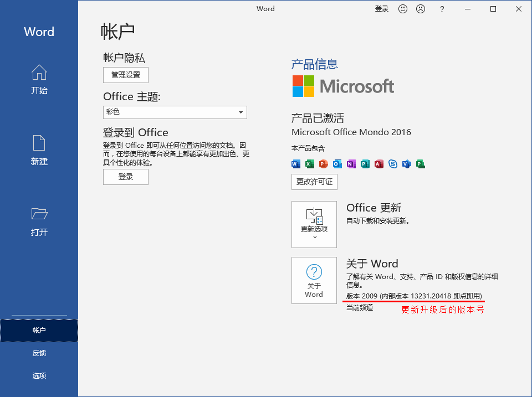Click the Outlook app icon in product list

[x=337, y=164]
